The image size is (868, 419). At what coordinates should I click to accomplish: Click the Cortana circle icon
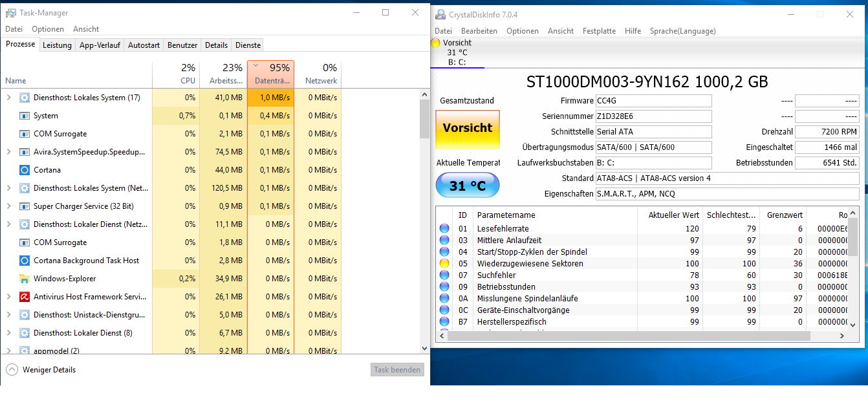[25, 170]
